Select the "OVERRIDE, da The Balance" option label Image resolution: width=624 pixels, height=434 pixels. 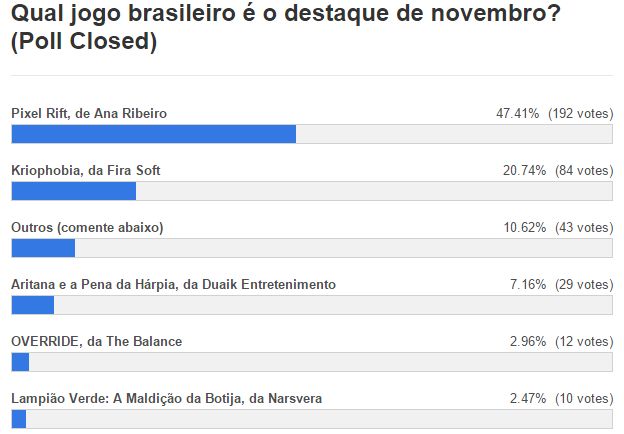[96, 342]
